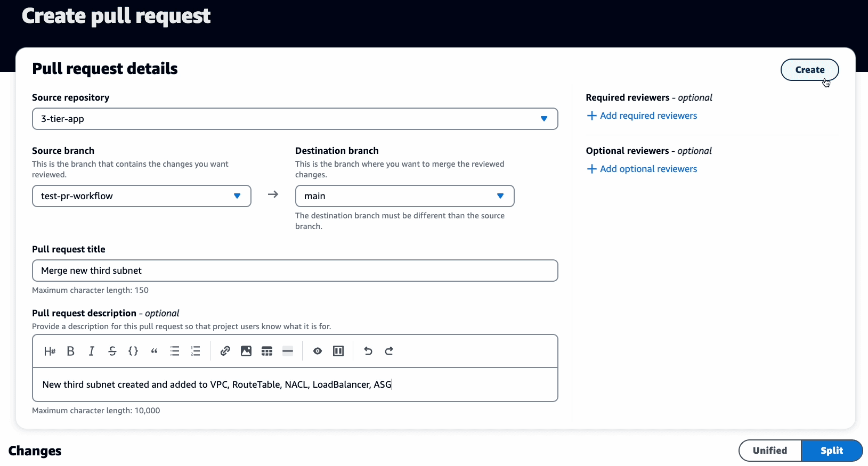Click the 'Pull request details' heading
This screenshot has height=466, width=868.
click(105, 69)
